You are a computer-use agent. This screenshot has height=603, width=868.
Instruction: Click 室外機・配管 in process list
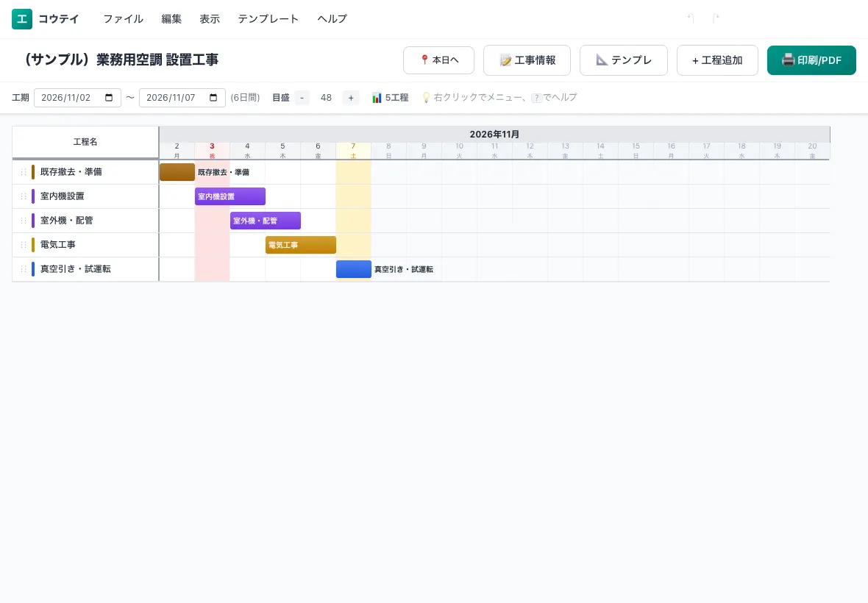click(66, 221)
